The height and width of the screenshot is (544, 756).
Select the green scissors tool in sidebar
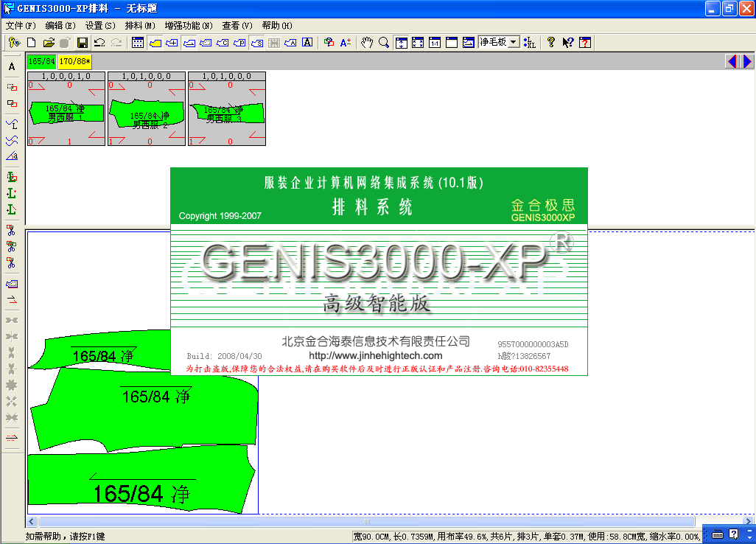12,246
